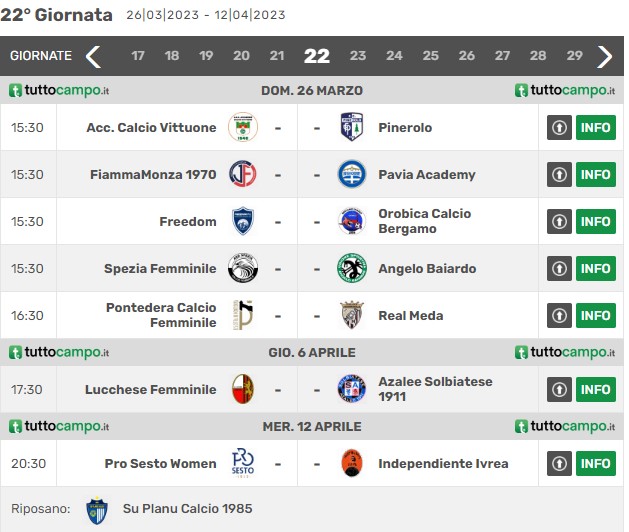This screenshot has width=629, height=532.
Task: Click the Su Planu Calcio 1985 crest
Action: click(97, 510)
